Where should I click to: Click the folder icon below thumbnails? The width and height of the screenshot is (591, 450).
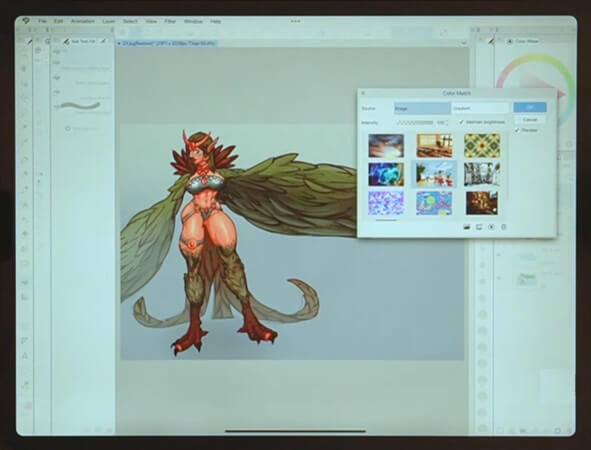pyautogui.click(x=467, y=227)
